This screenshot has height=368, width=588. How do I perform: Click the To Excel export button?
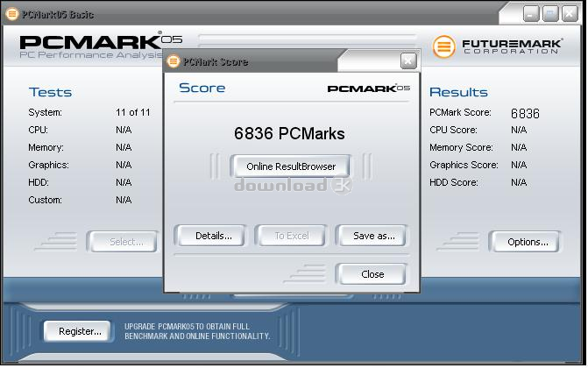pyautogui.click(x=292, y=236)
